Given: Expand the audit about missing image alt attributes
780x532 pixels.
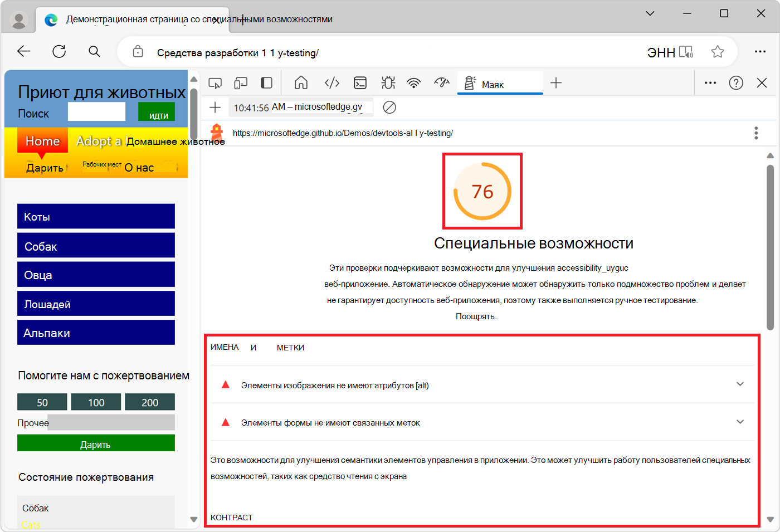Looking at the screenshot, I should click(x=740, y=384).
